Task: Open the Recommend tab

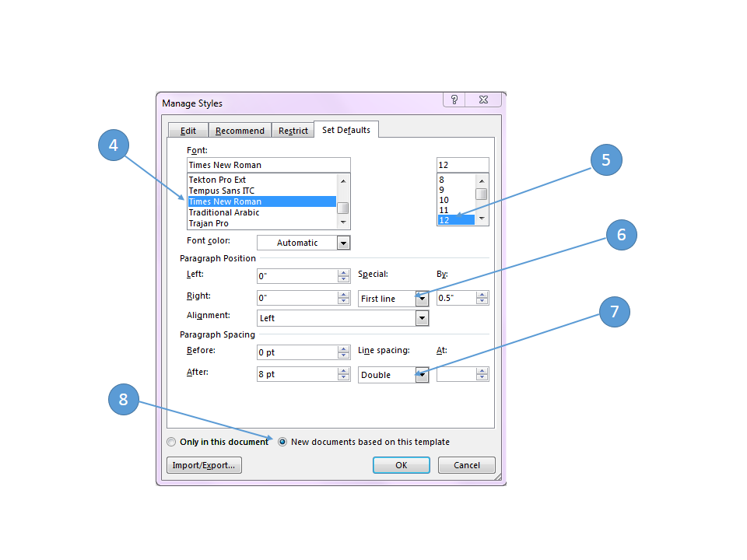Action: (x=240, y=131)
